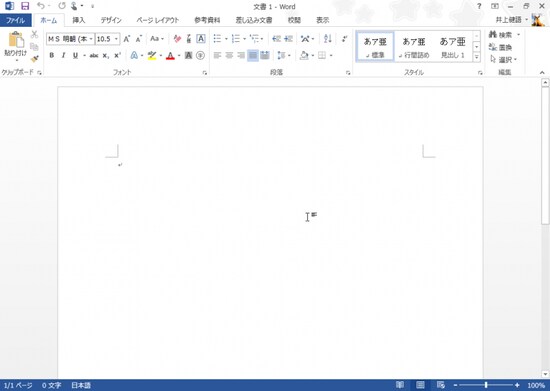This screenshot has height=391, width=550.
Task: Switch to the ページ レイアウト tab
Action: pyautogui.click(x=157, y=20)
